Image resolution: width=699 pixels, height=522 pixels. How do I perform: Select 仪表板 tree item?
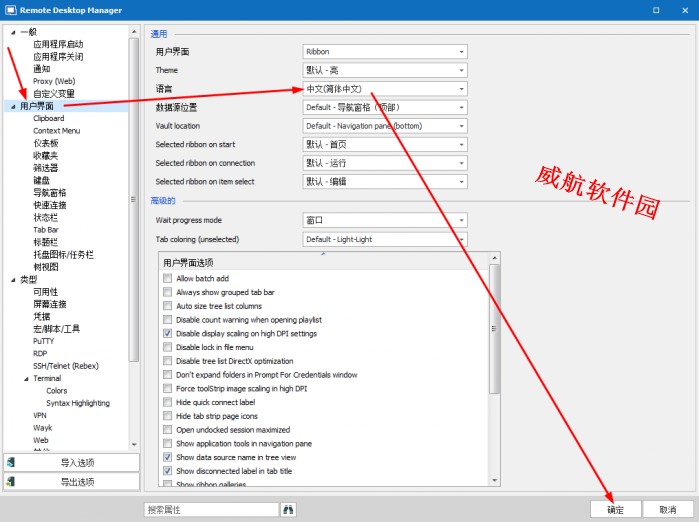45,143
